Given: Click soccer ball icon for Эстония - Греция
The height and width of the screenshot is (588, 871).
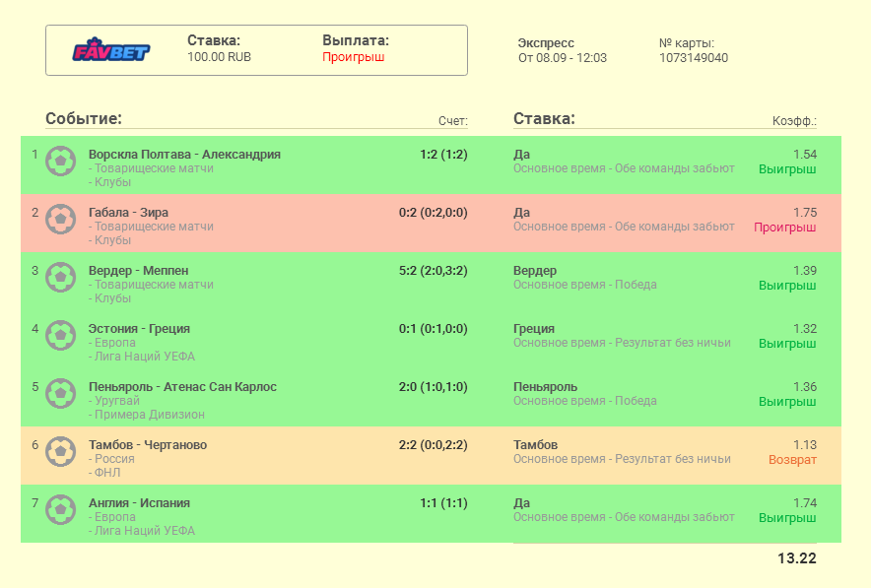Looking at the screenshot, I should tap(61, 335).
